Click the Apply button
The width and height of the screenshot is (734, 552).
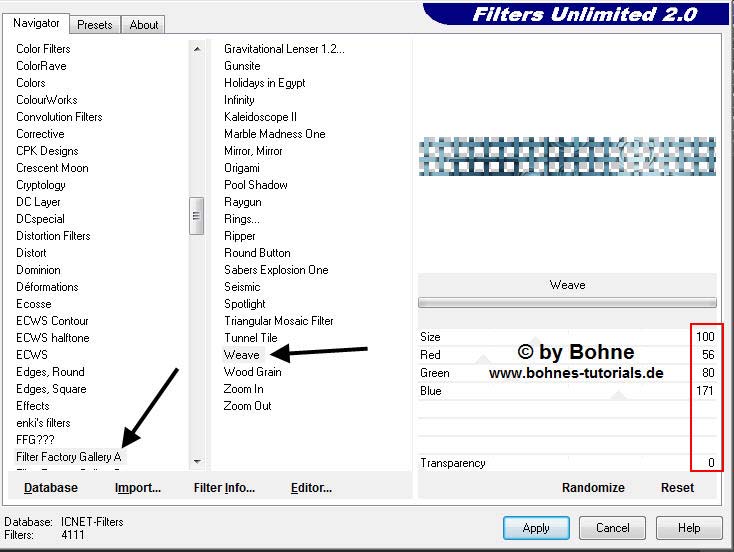pos(536,528)
